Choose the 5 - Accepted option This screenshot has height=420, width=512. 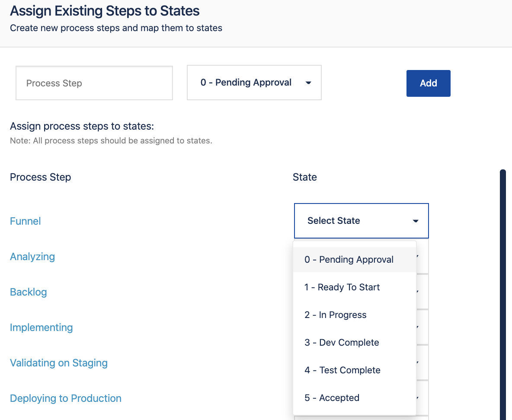355,398
